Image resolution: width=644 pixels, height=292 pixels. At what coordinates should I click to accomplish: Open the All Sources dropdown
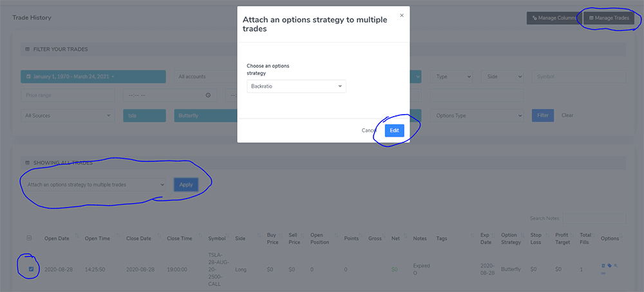[x=68, y=115]
